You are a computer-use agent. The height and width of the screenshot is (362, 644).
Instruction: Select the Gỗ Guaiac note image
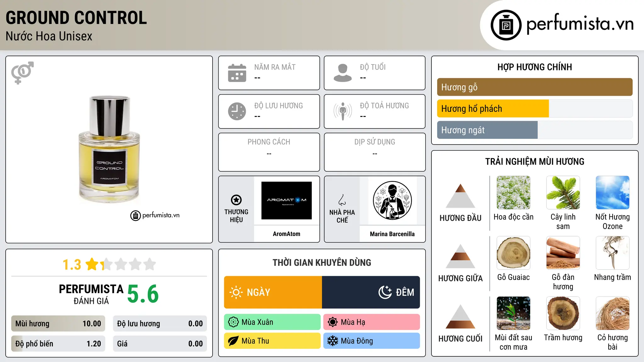(514, 253)
